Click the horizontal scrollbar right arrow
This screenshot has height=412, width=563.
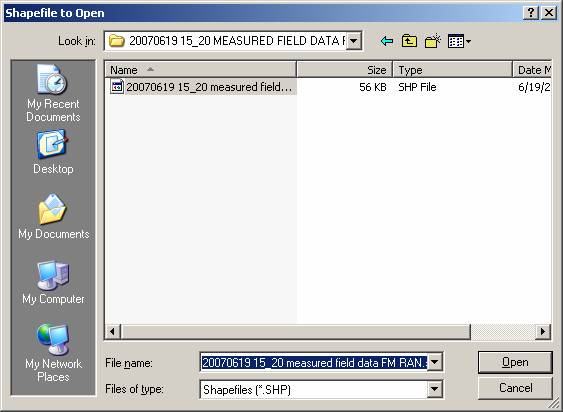pos(543,331)
